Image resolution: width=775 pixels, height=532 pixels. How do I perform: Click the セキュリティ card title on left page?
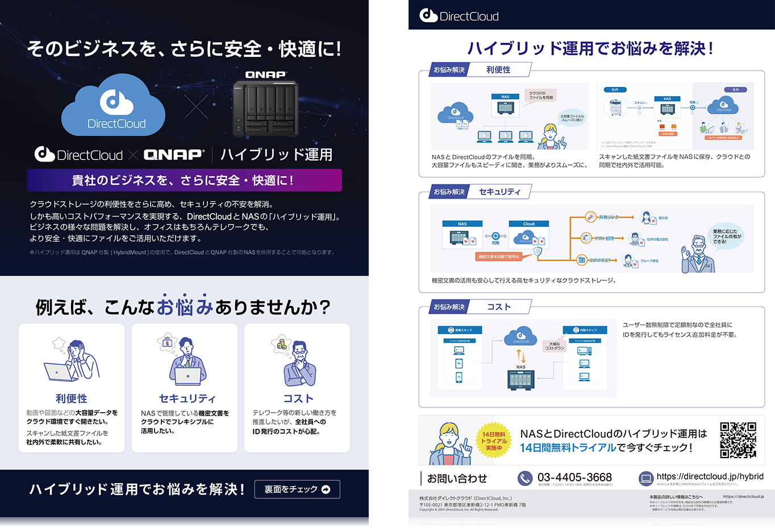(187, 398)
